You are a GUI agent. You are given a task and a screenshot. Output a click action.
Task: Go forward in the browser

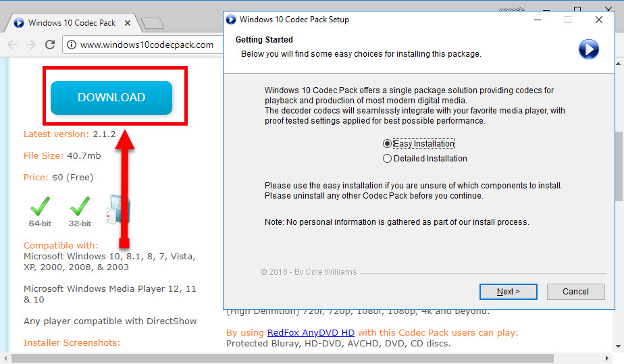(x=30, y=45)
